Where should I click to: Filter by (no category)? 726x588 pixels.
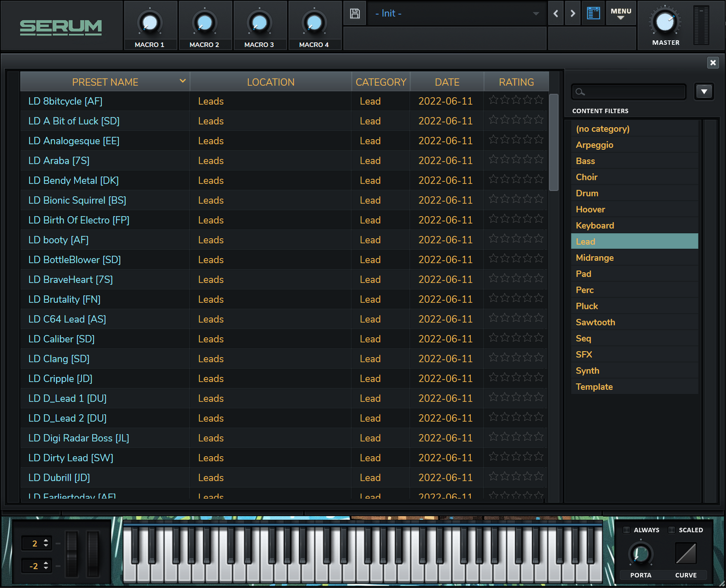(635, 129)
